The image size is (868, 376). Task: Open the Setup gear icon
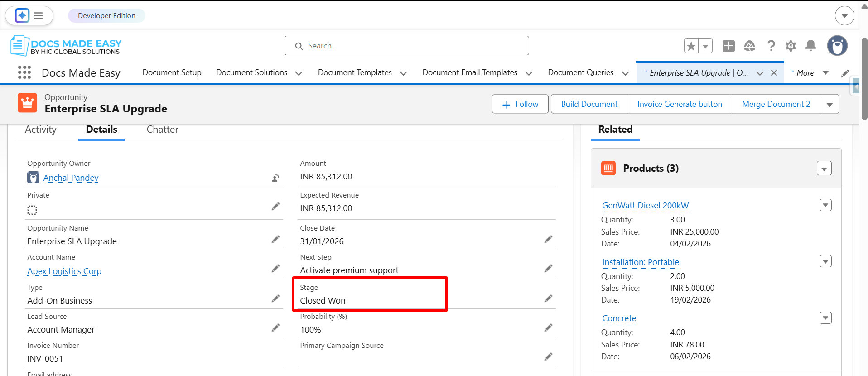pyautogui.click(x=791, y=46)
